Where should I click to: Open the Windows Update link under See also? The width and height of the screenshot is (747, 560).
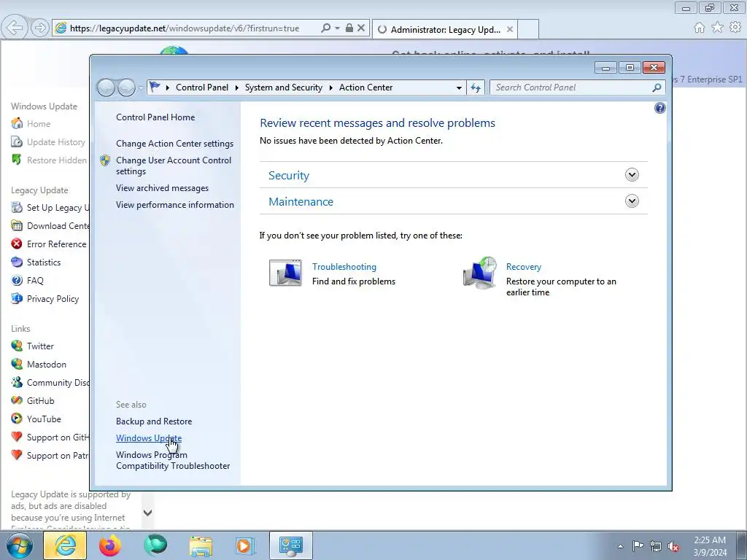click(x=149, y=438)
